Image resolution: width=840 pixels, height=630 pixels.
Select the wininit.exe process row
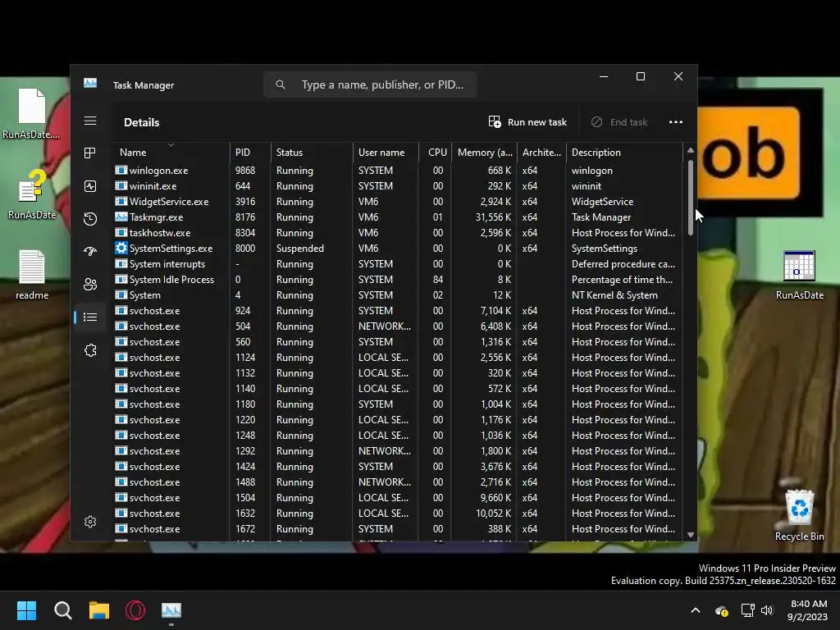click(398, 186)
